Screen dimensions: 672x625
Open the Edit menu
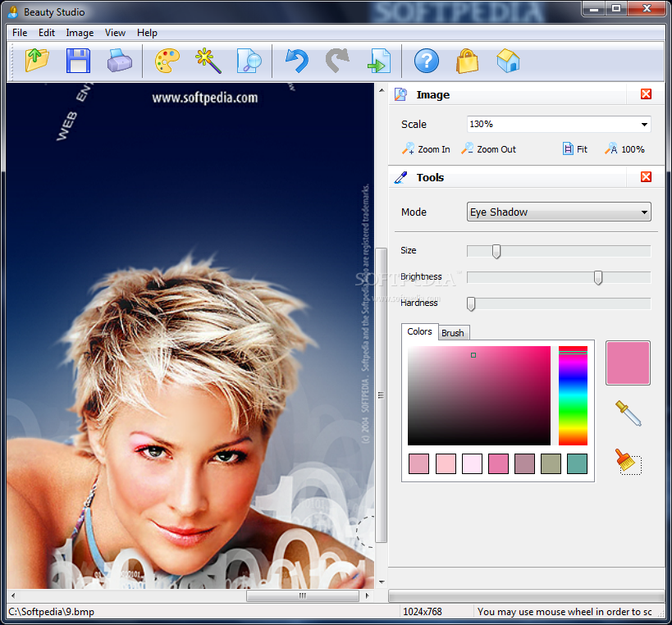click(x=47, y=33)
